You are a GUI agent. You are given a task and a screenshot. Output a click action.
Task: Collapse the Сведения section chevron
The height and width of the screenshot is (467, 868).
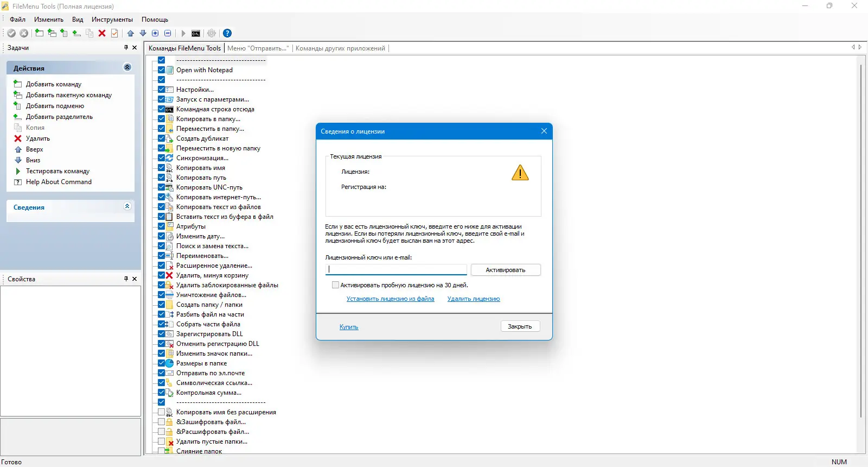click(127, 206)
